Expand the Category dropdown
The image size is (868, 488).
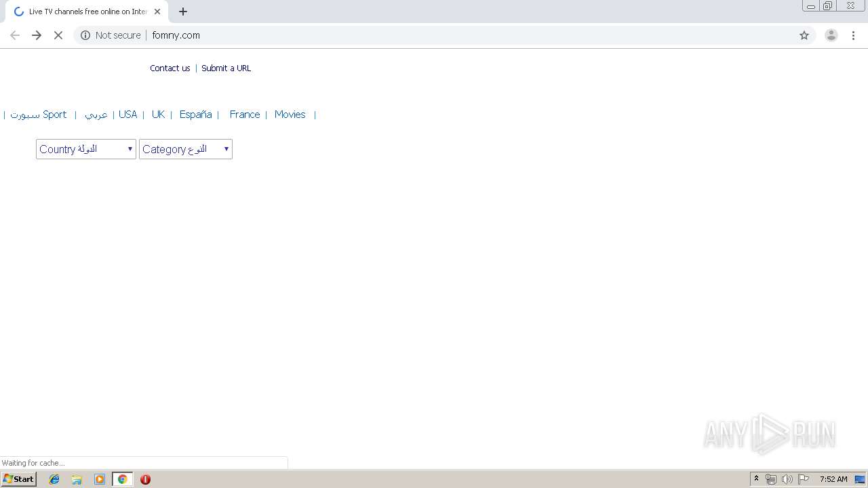pyautogui.click(x=186, y=149)
